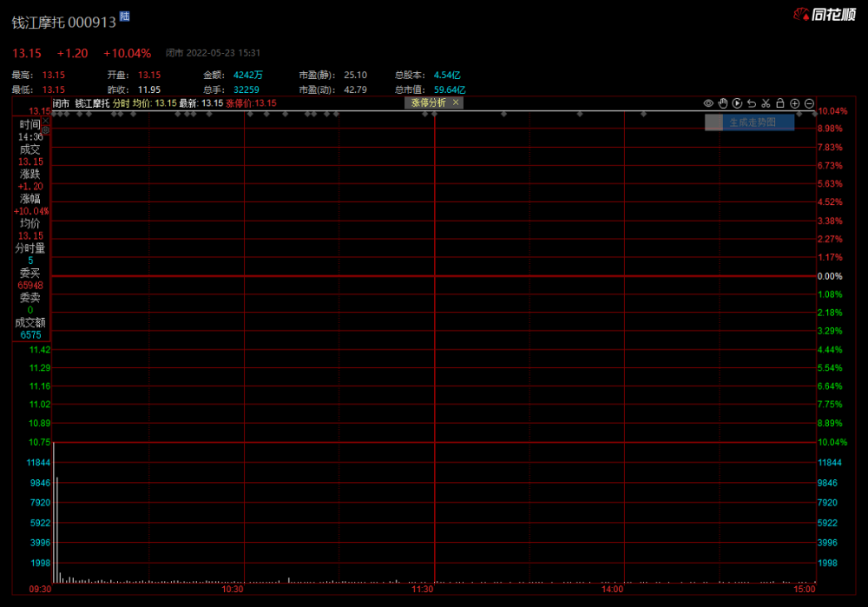Click the 09:30 time axis label
Viewport: 868px width, 607px height.
pos(41,590)
